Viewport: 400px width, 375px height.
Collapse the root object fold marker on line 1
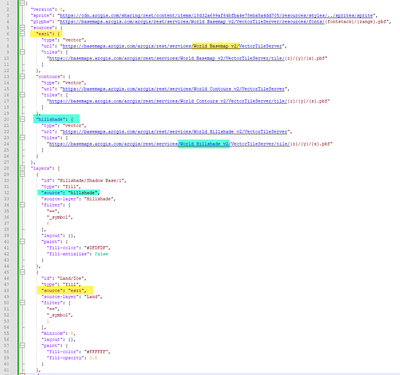22,3
